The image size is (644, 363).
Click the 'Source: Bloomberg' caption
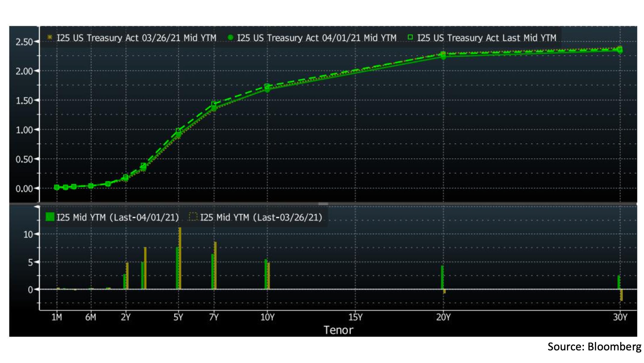click(x=594, y=346)
